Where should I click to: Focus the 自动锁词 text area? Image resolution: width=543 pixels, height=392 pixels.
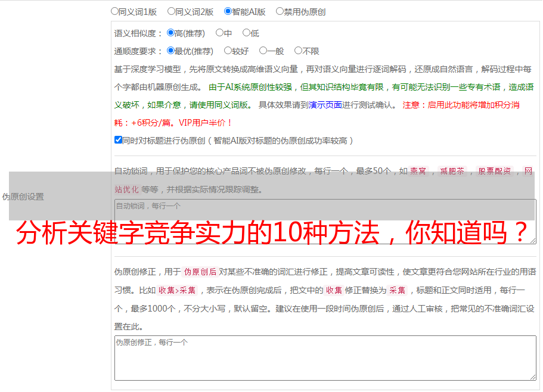click(x=325, y=222)
